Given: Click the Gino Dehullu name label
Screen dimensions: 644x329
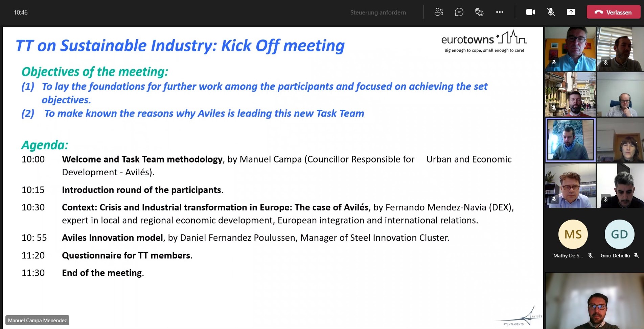Looking at the screenshot, I should pyautogui.click(x=615, y=256).
